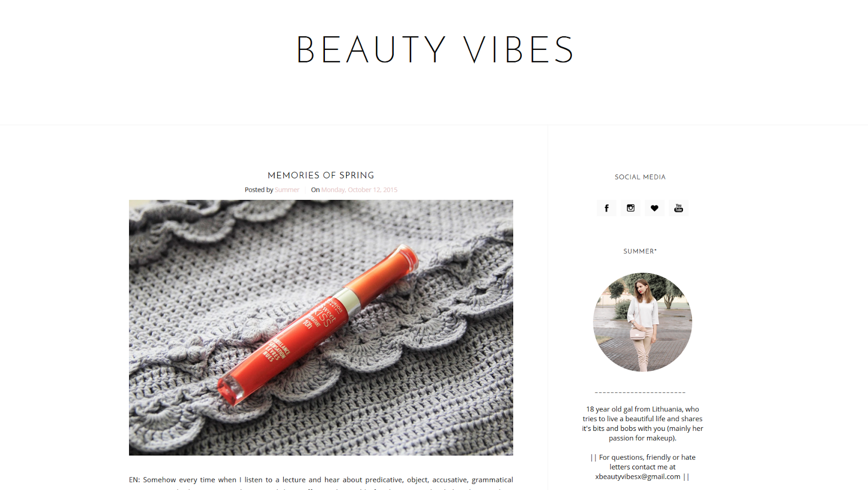Viewport: 868px width, 490px height.
Task: Click the SOCIAL MEDIA sidebar heading
Action: (640, 177)
